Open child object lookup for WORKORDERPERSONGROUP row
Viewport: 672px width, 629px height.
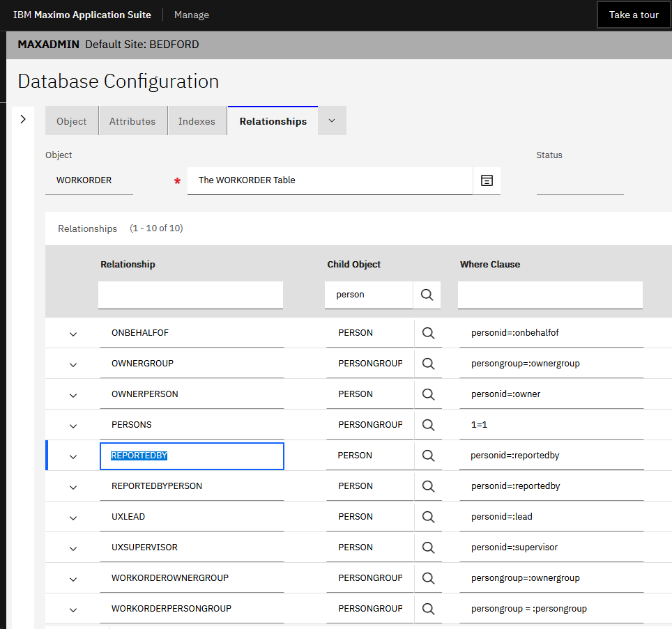tap(428, 609)
